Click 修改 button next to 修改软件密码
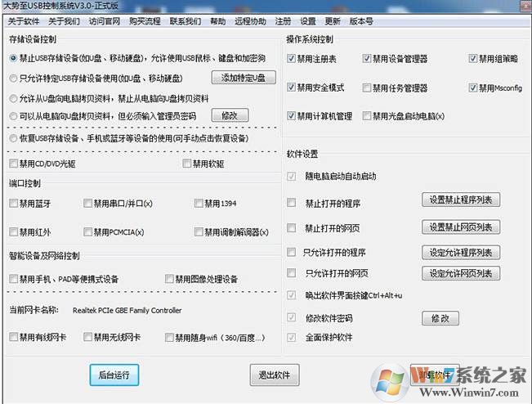The image size is (532, 404). click(x=440, y=318)
